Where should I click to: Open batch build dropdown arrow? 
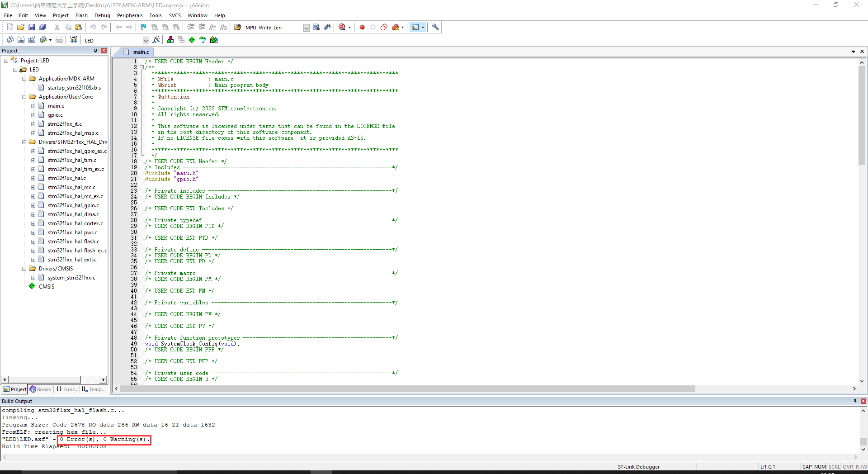(50, 40)
